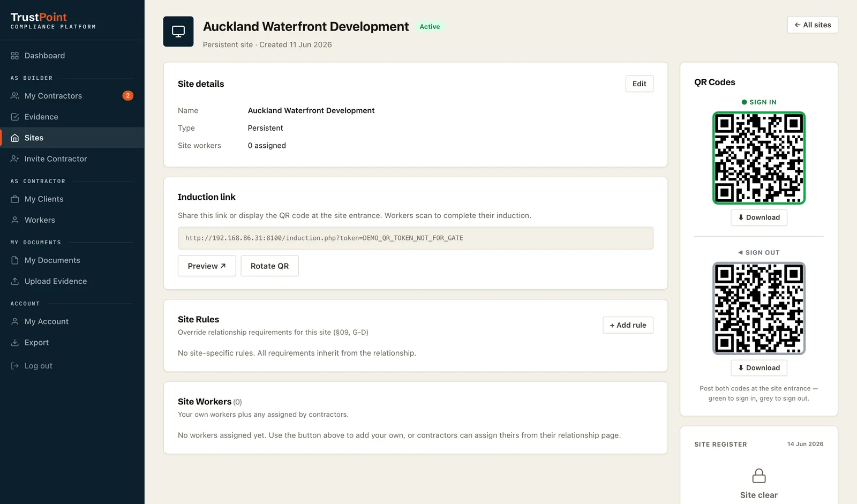The width and height of the screenshot is (857, 504).
Task: Click the Rotate QR button
Action: click(269, 266)
